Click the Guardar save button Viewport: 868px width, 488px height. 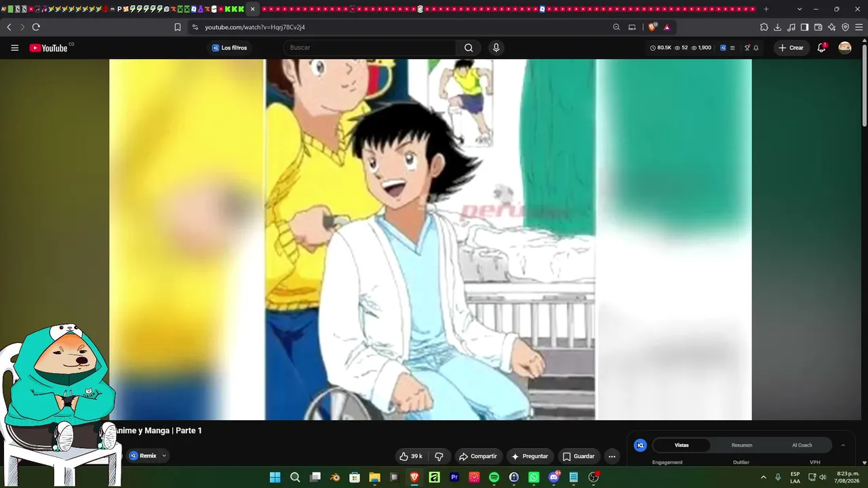coord(578,456)
